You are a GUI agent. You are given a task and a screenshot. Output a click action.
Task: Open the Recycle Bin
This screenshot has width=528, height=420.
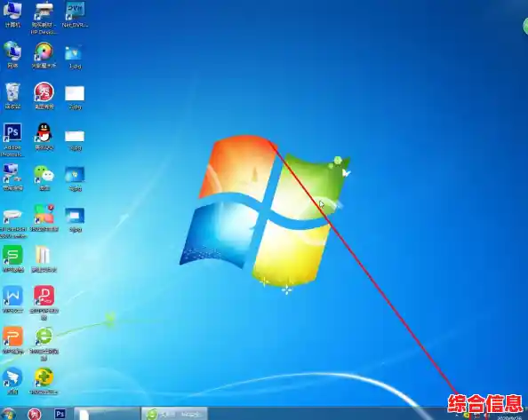(12, 96)
